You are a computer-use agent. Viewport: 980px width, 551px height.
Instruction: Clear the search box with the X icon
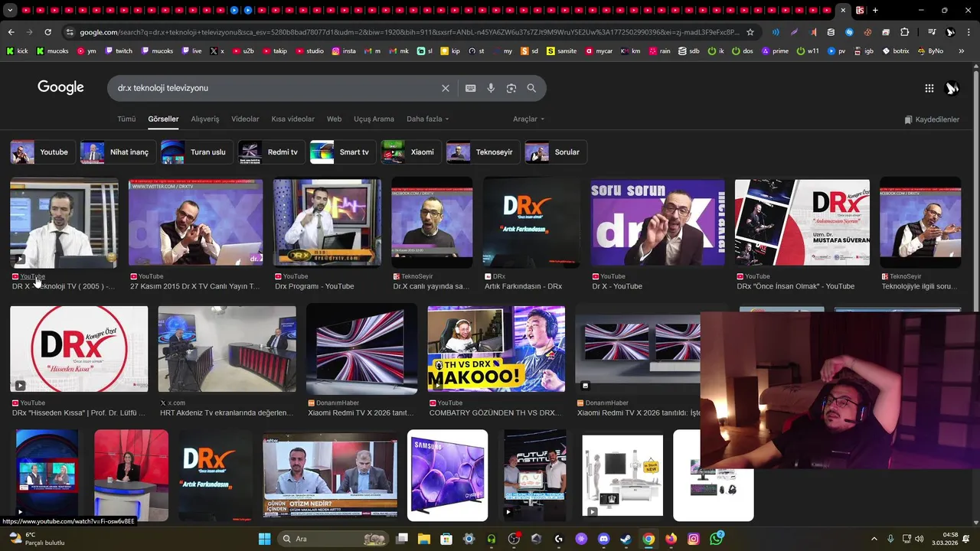[445, 88]
